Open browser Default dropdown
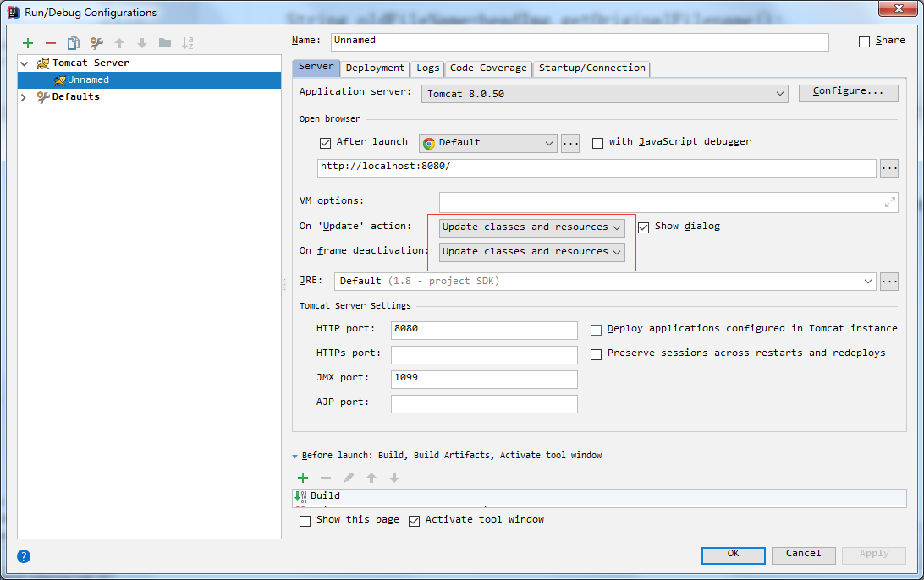 click(x=488, y=143)
